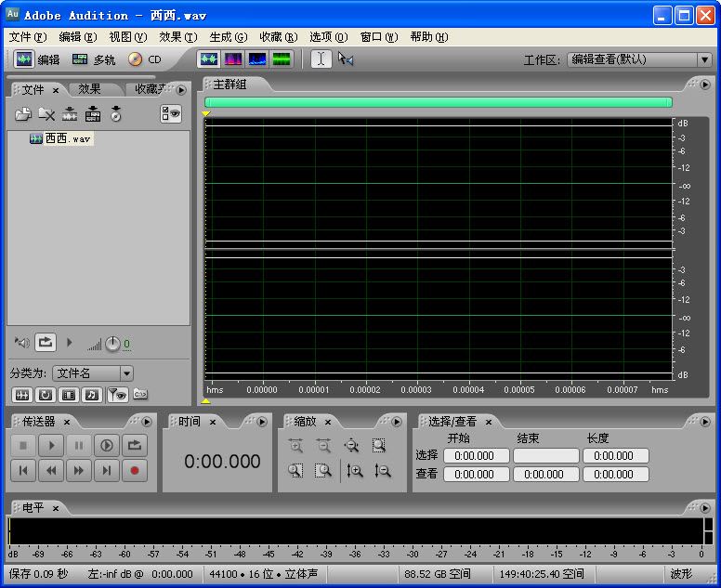Viewport: 721px width, 588px height.
Task: Click the red Record button
Action: point(135,470)
